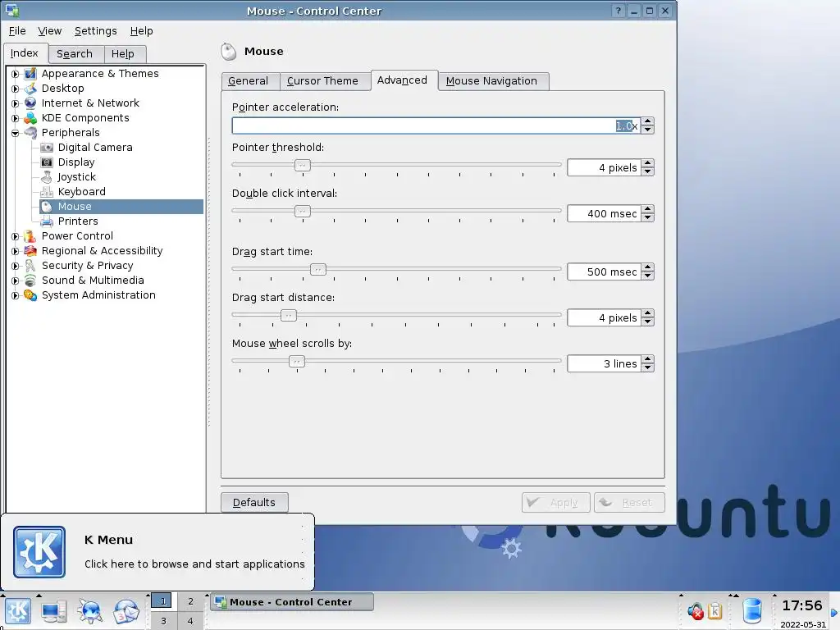Click the title bar help question mark button
The width and height of the screenshot is (840, 630).
[619, 11]
